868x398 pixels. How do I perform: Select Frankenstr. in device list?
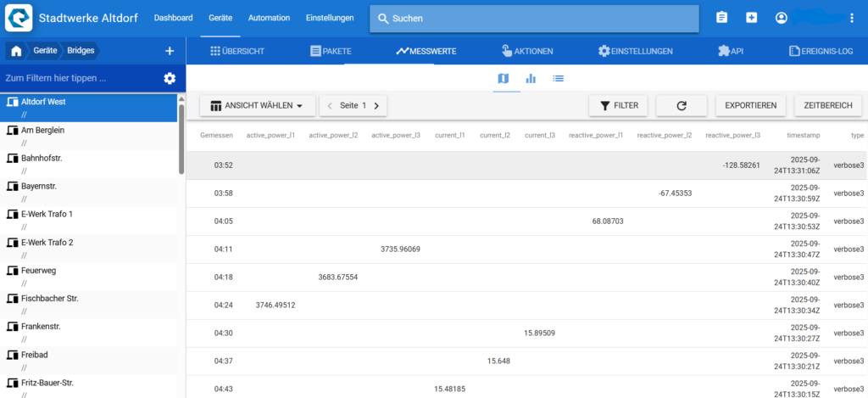[x=88, y=332]
